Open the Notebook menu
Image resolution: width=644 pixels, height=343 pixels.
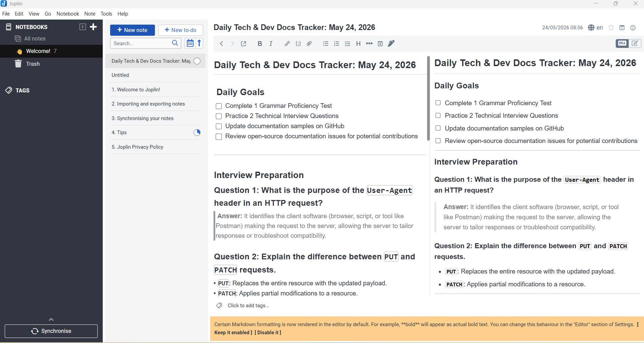(x=68, y=14)
